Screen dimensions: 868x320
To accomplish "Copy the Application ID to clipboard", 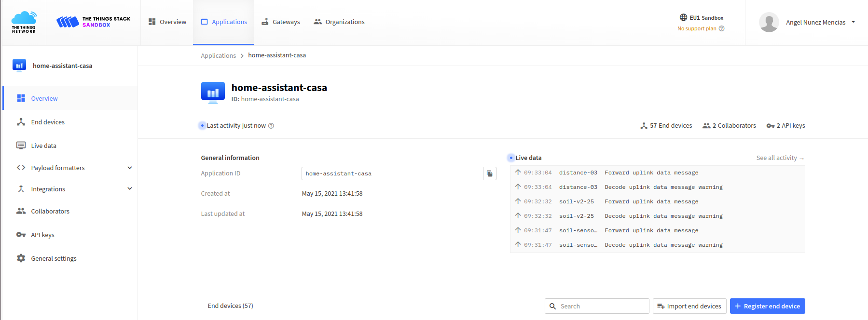I will [x=489, y=173].
